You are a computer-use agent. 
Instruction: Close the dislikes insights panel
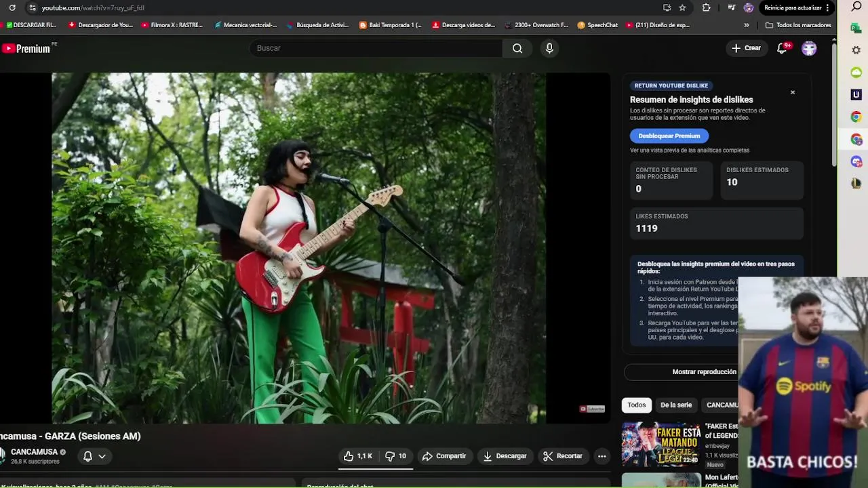(x=792, y=92)
